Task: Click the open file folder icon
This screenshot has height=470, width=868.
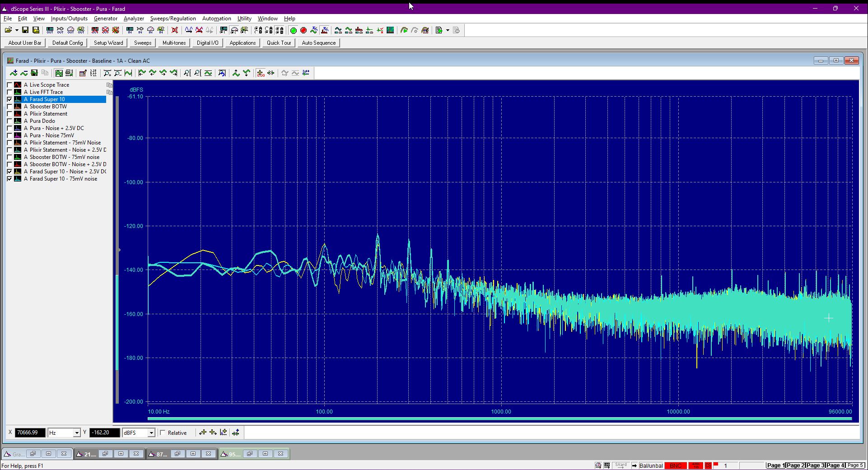Action: point(8,30)
